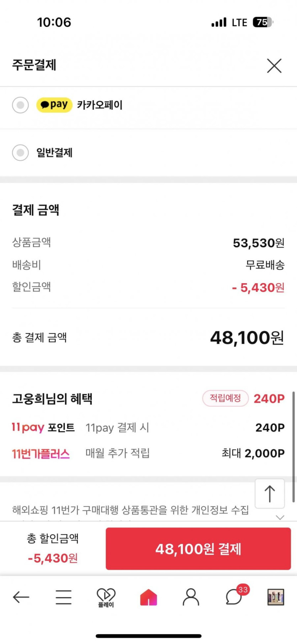Image resolution: width=297 pixels, height=644 pixels.
Task: Open the hamburger category menu
Action: pyautogui.click(x=64, y=597)
